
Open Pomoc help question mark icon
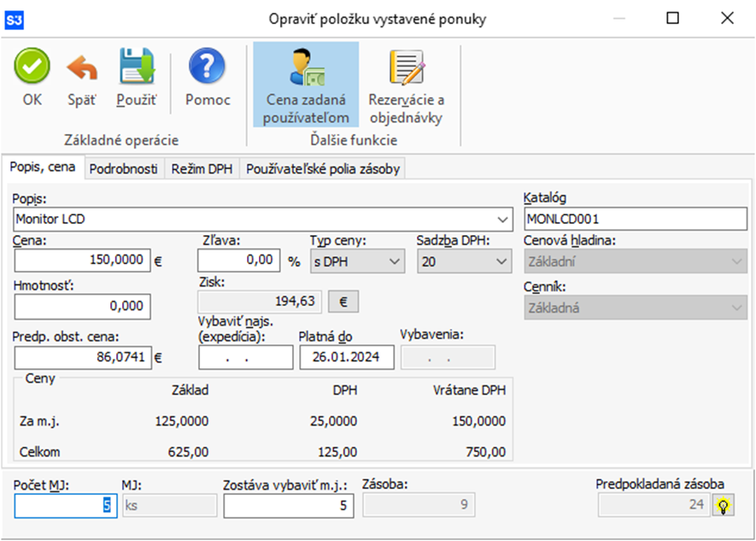208,67
